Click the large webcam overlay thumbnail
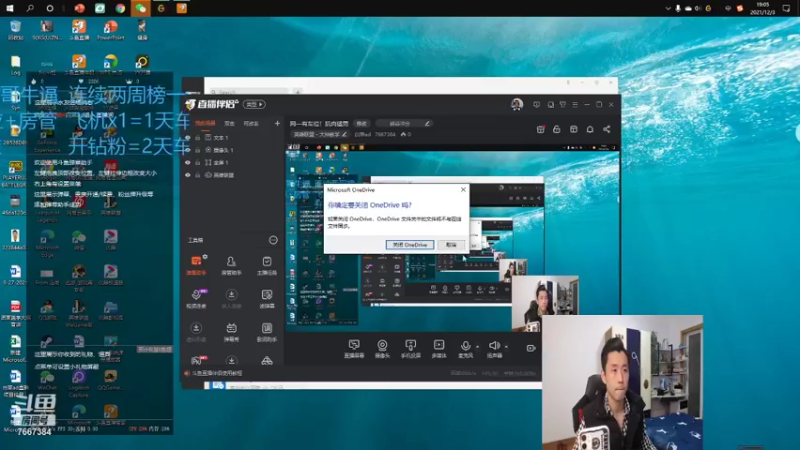 coord(622,383)
